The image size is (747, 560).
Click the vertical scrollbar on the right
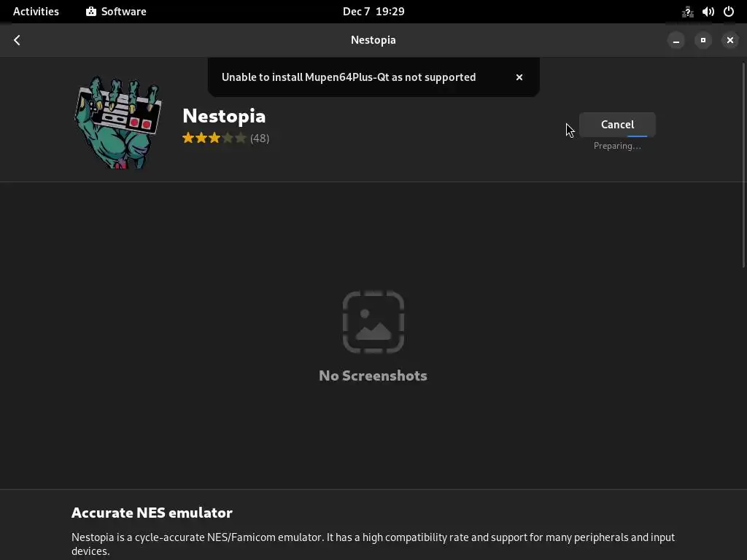click(x=743, y=165)
